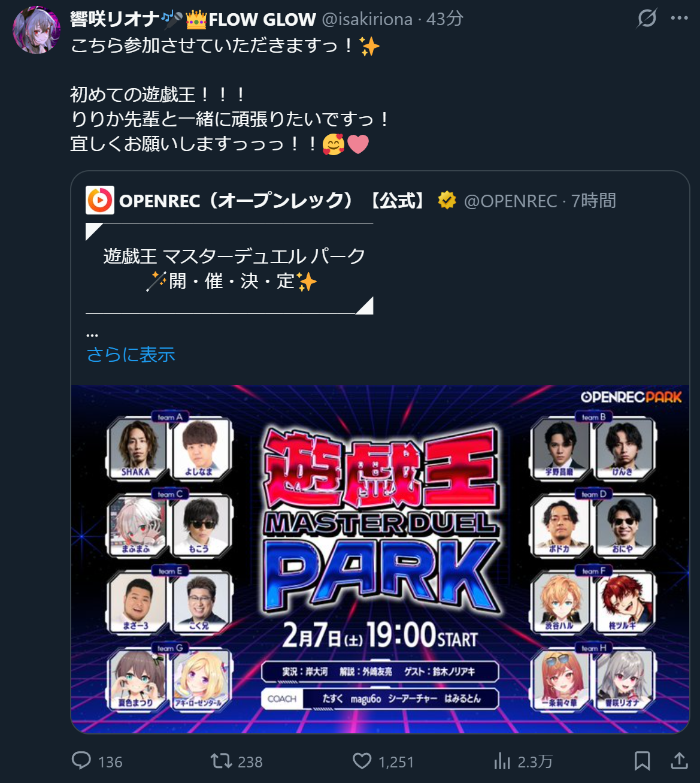Open the share upload icon
This screenshot has width=700, height=783.
click(x=679, y=761)
